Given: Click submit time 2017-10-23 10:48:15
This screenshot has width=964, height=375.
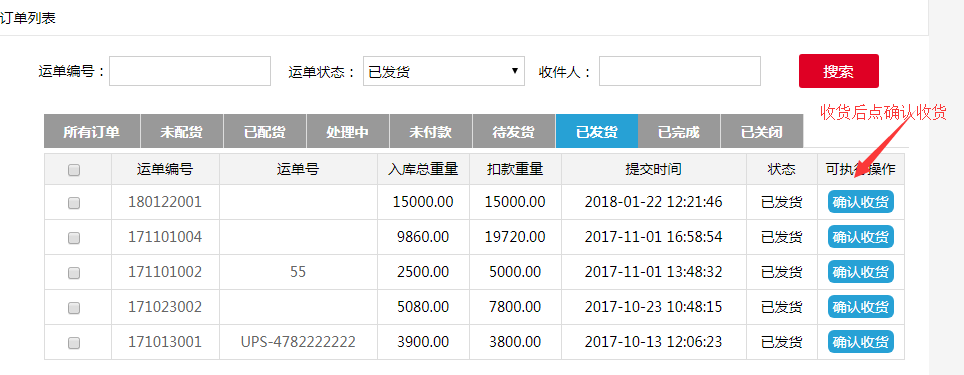Looking at the screenshot, I should 654,307.
